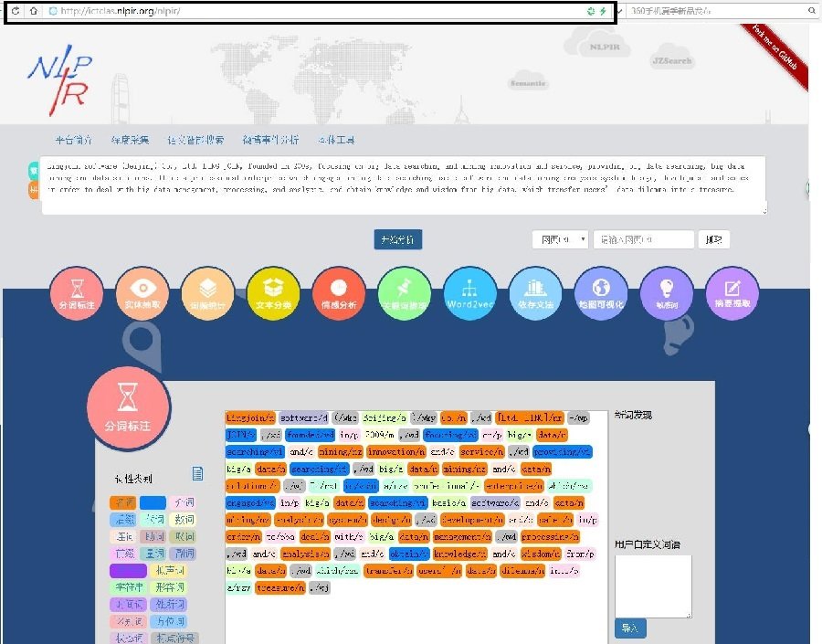Click the '2009/m' token in results
The image size is (822, 644).
(380, 435)
